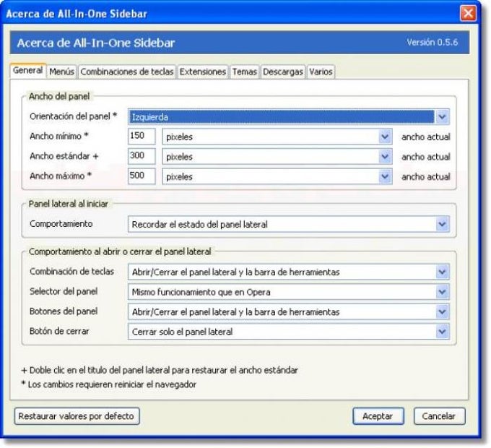491x448 pixels.
Task: Select the Descargas tab
Action: click(283, 72)
